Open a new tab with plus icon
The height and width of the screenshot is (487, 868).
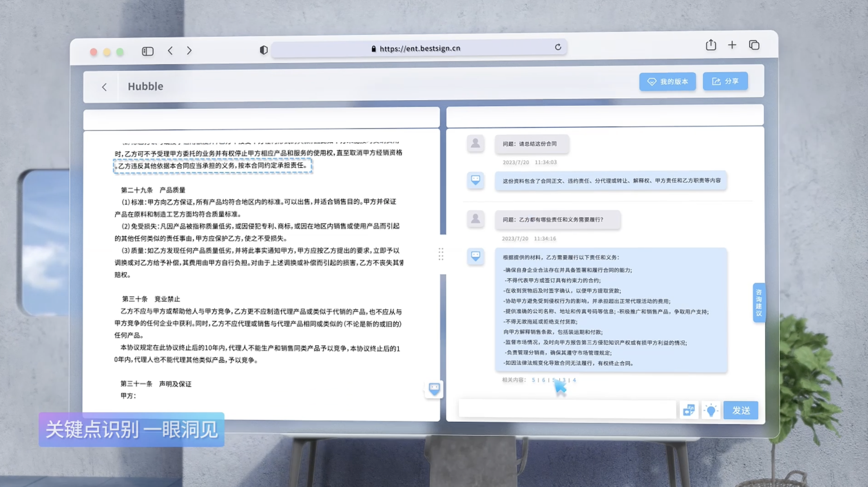pos(732,45)
